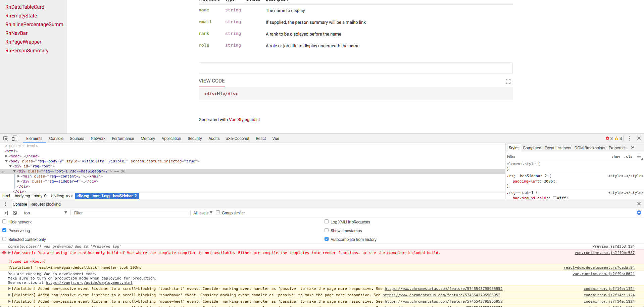The image size is (644, 307).
Task: Select the inspect element cursor icon
Action: click(5, 138)
